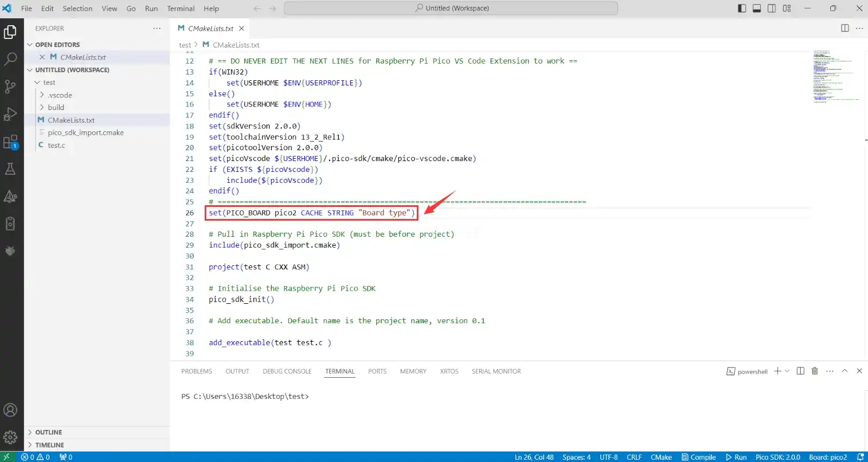Image resolution: width=868 pixels, height=462 pixels.
Task: Click Compile in the status bar
Action: click(x=699, y=457)
